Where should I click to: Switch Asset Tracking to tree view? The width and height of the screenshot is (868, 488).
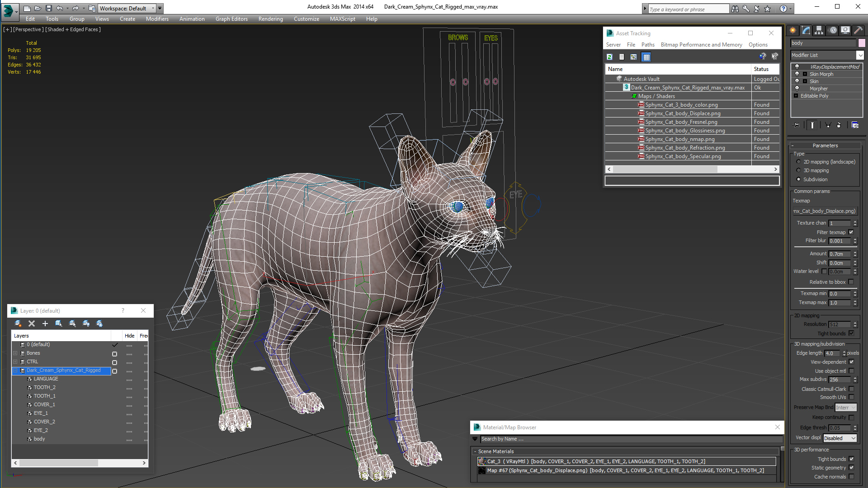coord(634,57)
